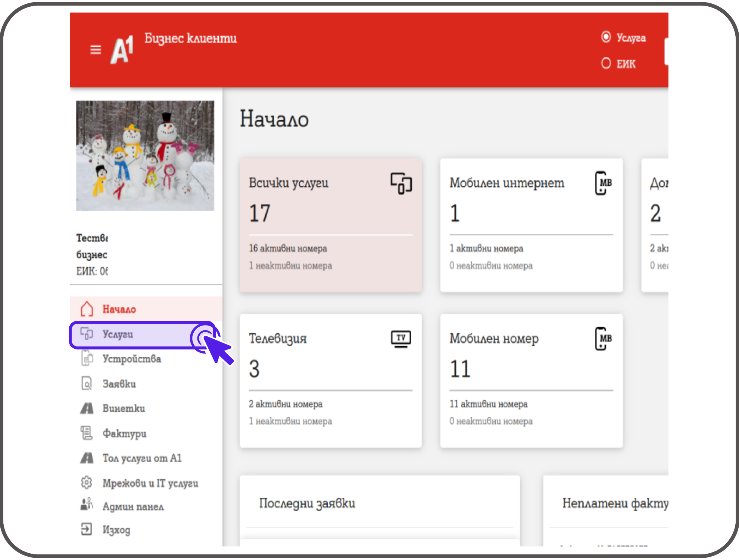Click the Изход logout icon
The width and height of the screenshot is (739, 560).
pyautogui.click(x=87, y=529)
